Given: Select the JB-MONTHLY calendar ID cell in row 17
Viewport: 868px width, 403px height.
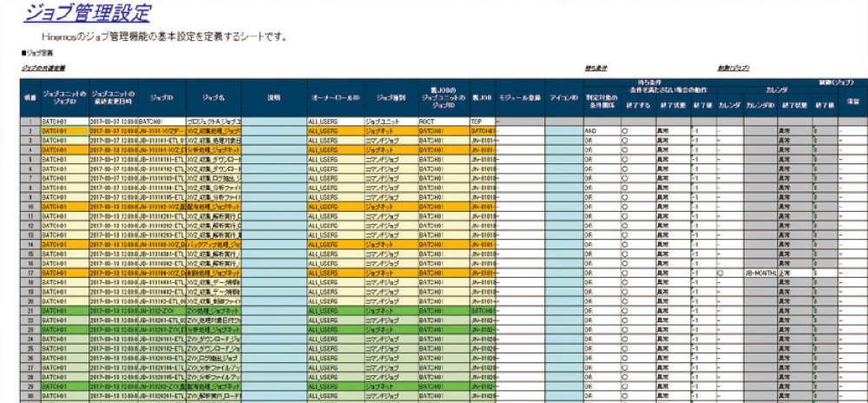Looking at the screenshot, I should [x=760, y=274].
